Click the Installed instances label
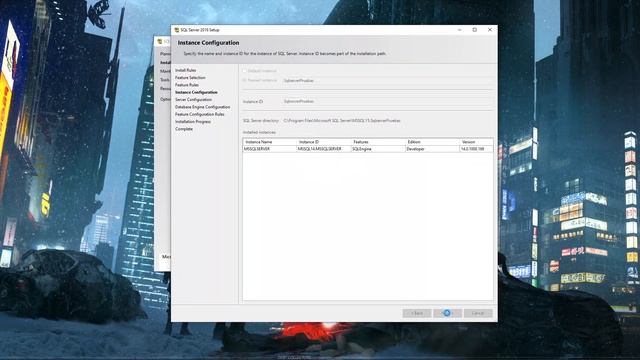 pos(259,133)
